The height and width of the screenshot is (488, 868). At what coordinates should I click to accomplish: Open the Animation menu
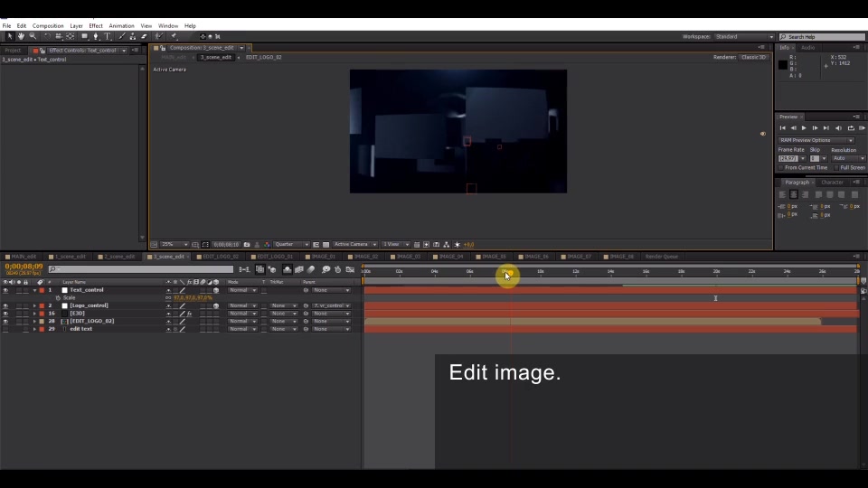121,26
